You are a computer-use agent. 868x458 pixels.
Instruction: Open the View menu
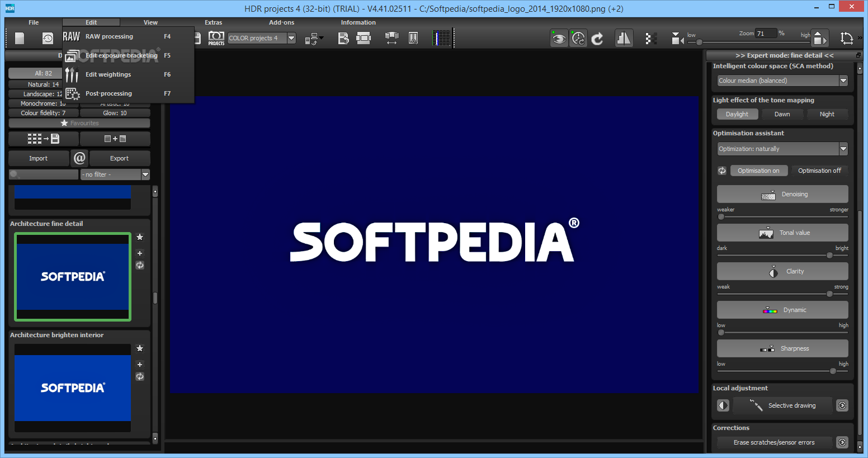(x=150, y=22)
